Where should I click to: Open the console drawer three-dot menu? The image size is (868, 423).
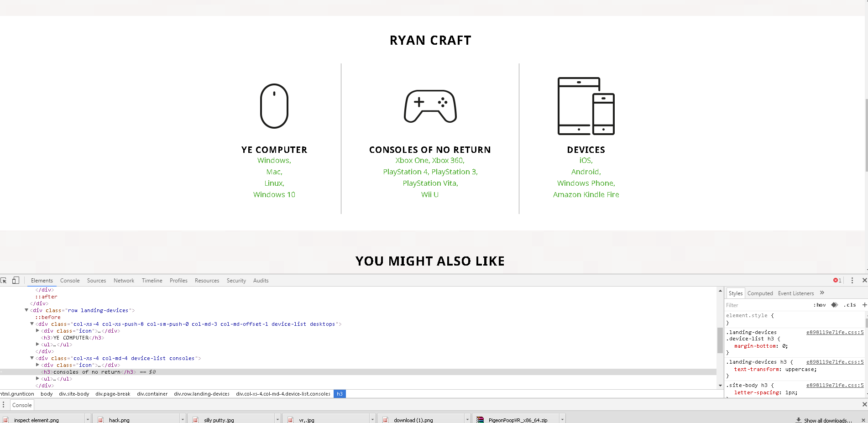pyautogui.click(x=3, y=405)
